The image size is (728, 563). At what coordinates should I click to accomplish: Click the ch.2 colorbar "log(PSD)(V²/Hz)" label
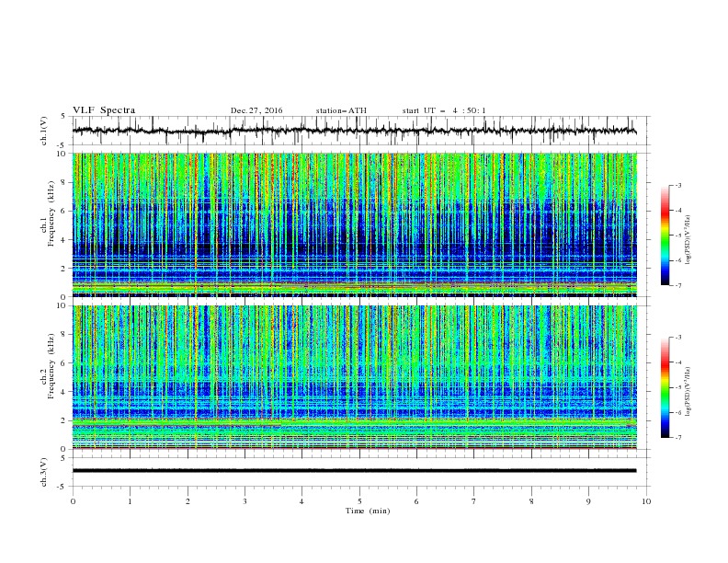click(688, 392)
